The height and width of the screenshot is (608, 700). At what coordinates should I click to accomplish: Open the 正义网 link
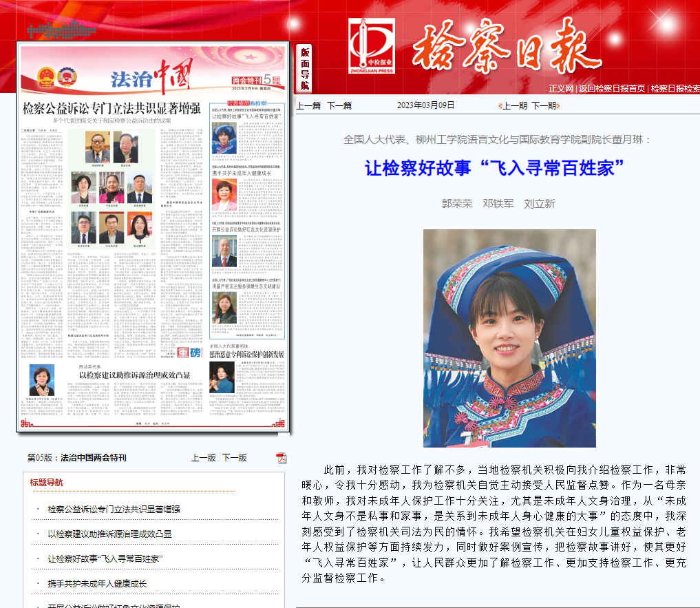[561, 88]
